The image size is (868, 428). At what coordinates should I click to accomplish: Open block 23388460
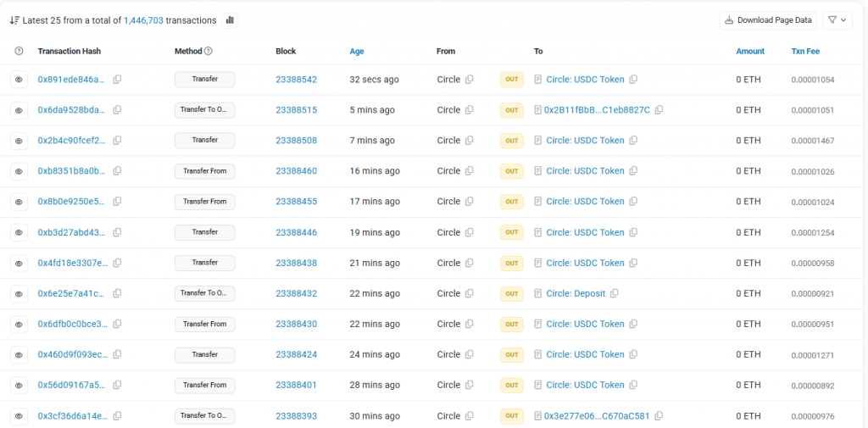tap(296, 171)
